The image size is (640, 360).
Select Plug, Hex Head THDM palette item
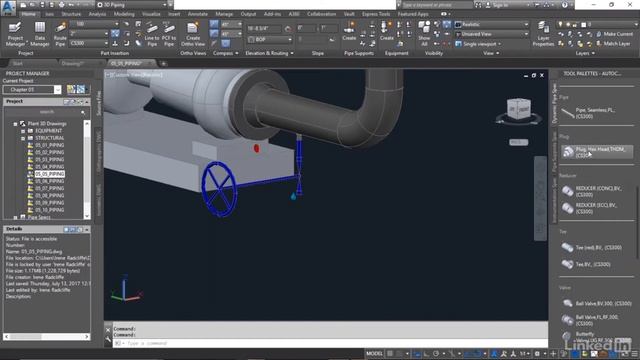point(597,152)
